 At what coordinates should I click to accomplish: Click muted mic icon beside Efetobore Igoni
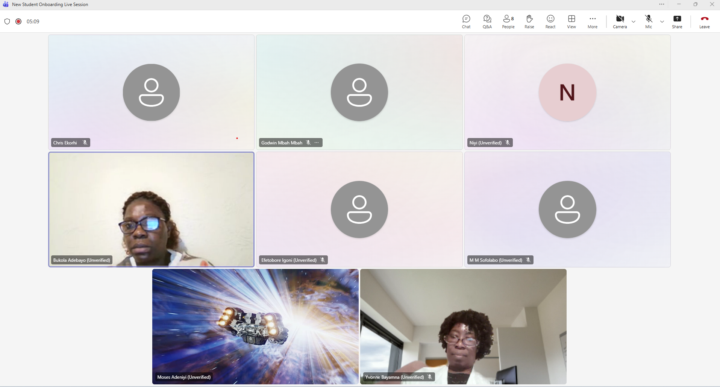(323, 260)
